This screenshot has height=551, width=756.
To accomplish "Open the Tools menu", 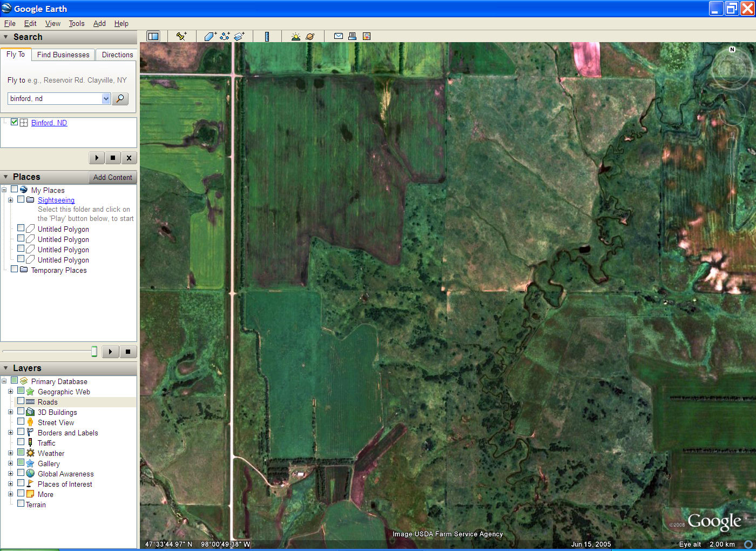I will coord(77,23).
